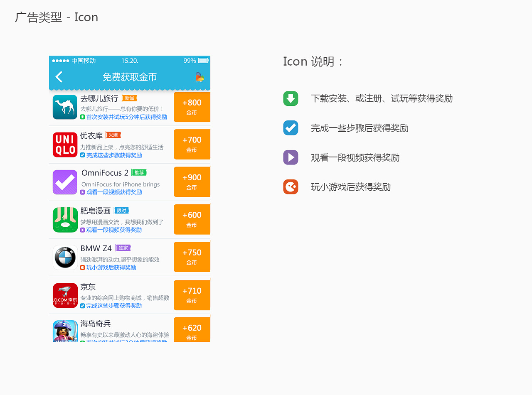Tap the +900 金币 button for OmniFocus 2

click(192, 182)
